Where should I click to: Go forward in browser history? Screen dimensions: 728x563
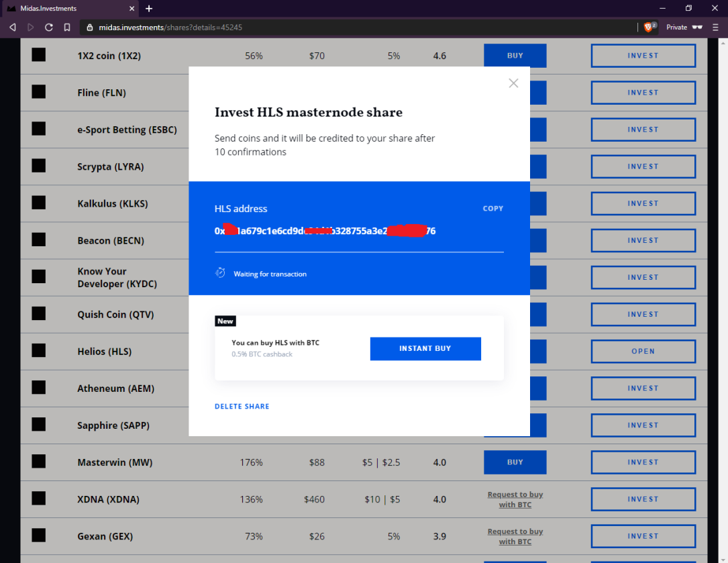coord(30,28)
